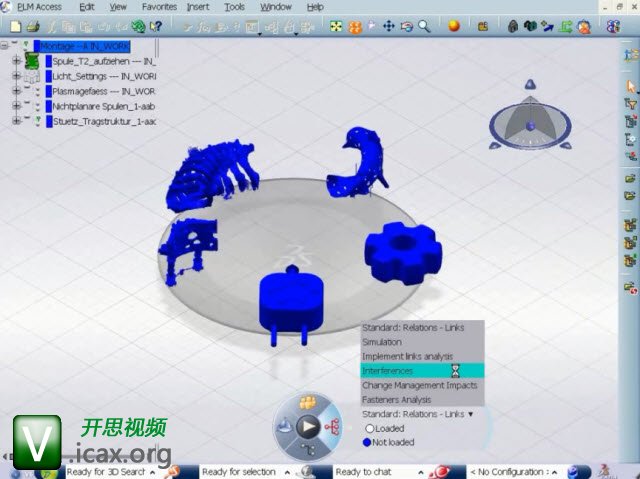This screenshot has width=640, height=479.
Task: Expand the Spule_T2_aufziehen tree node
Action: pos(16,61)
